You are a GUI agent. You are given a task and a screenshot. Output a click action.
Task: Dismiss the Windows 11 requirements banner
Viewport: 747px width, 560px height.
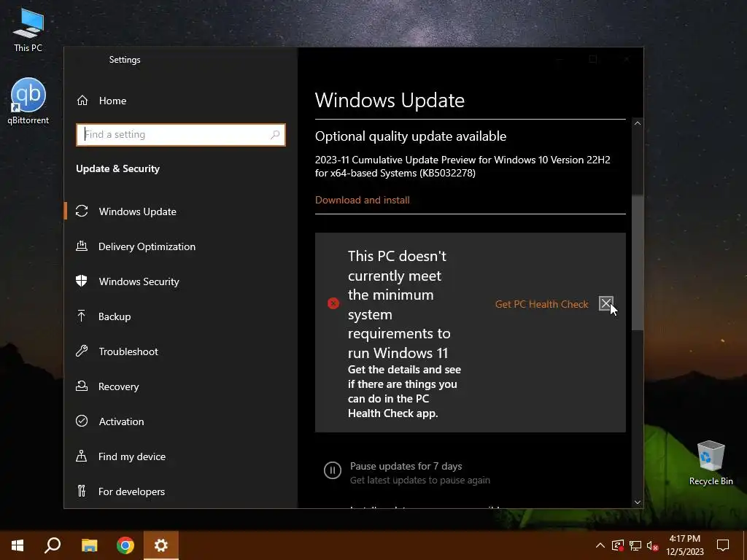coord(606,303)
